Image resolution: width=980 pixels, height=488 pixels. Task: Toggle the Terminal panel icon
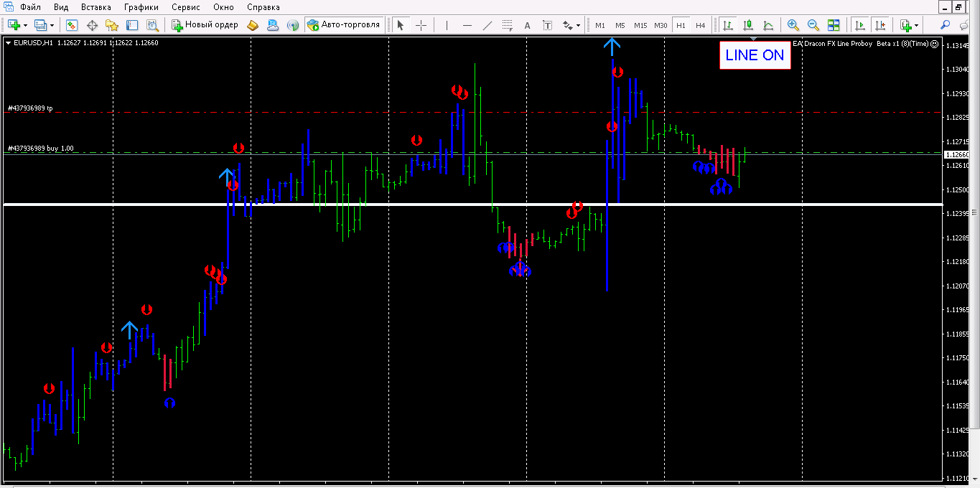point(132,25)
